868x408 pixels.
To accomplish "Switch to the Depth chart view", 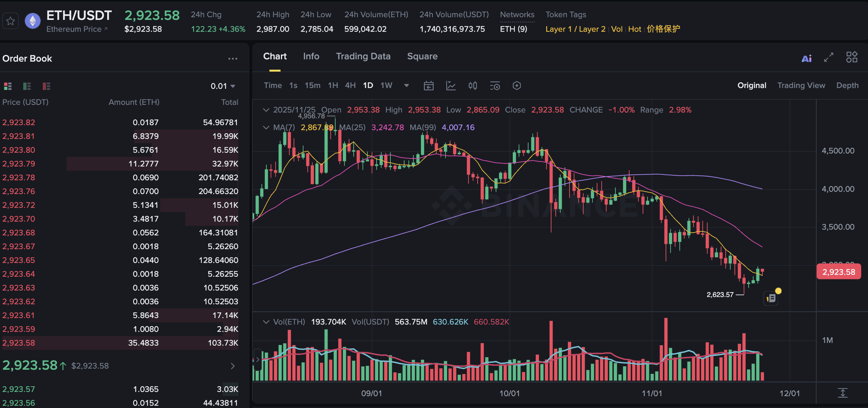I will point(847,85).
